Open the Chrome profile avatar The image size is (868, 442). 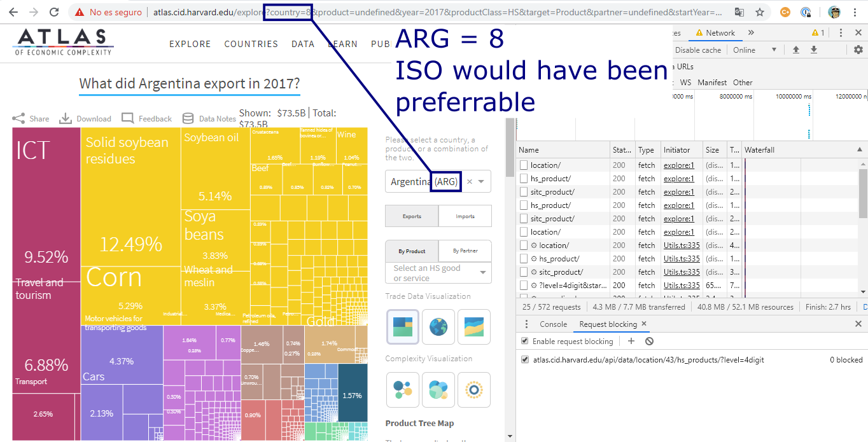834,12
